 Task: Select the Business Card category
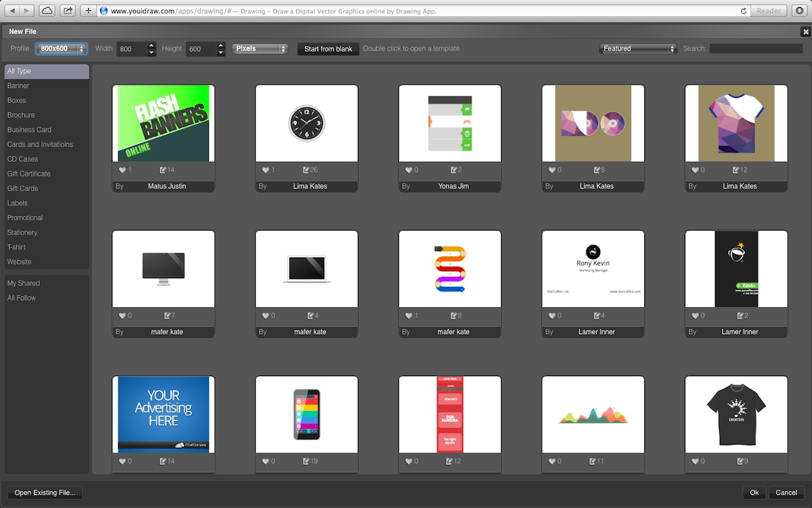click(x=29, y=130)
